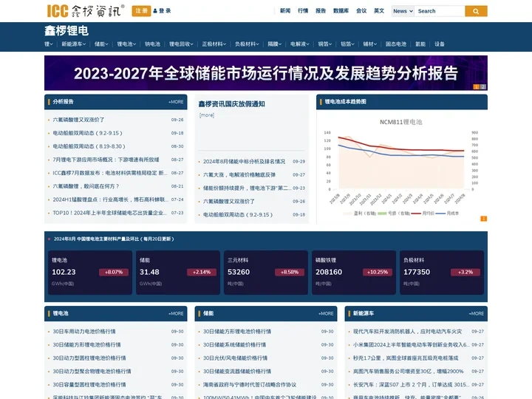Go to 钠电池 navigation item
Viewport: 532px width, 399px height.
[x=153, y=44]
